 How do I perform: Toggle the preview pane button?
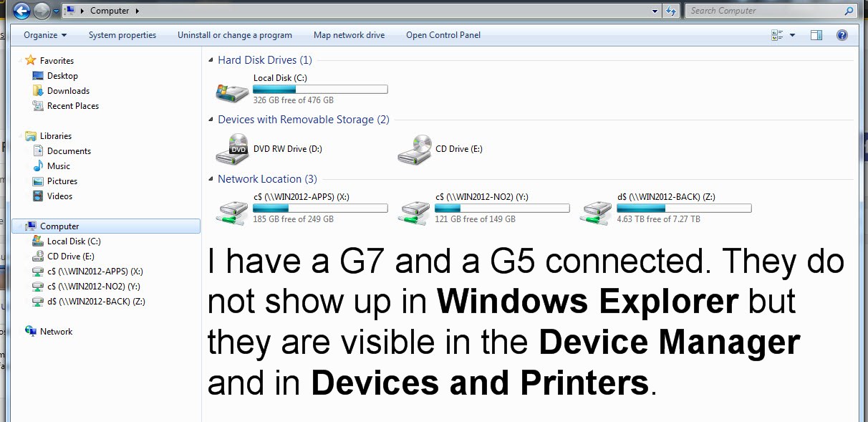(x=816, y=35)
